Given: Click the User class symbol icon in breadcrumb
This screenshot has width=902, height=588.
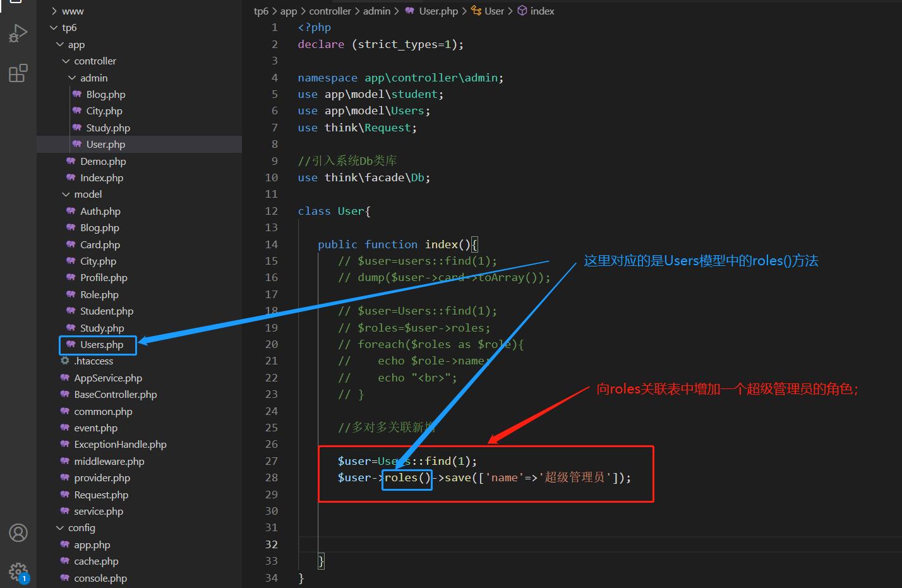Looking at the screenshot, I should click(476, 11).
